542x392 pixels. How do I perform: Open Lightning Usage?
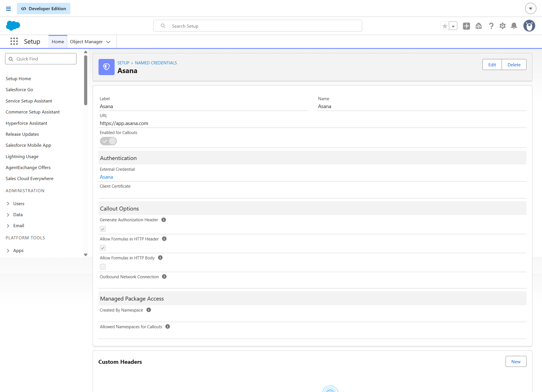coord(22,157)
